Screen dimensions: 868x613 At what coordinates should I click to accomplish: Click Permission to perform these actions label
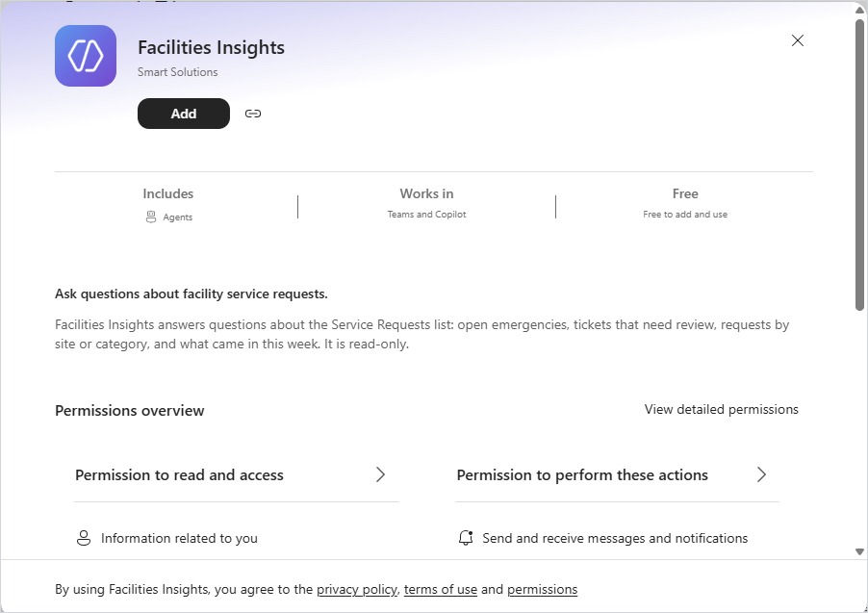pyautogui.click(x=582, y=475)
